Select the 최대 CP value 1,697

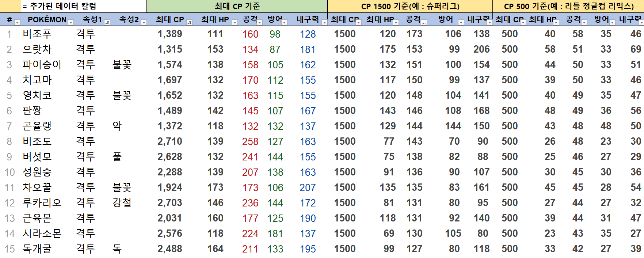click(170, 80)
